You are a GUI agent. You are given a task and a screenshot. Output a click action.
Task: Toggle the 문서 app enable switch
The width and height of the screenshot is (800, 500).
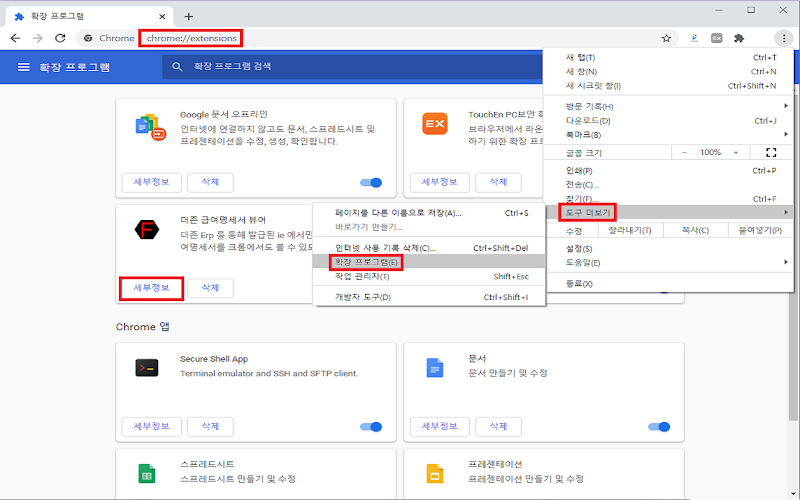659,427
